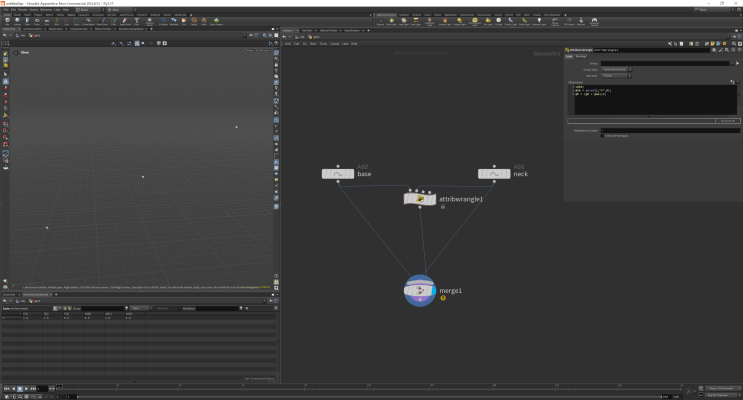Toggle detail display in spreadsheet

pyautogui.click(x=70, y=308)
